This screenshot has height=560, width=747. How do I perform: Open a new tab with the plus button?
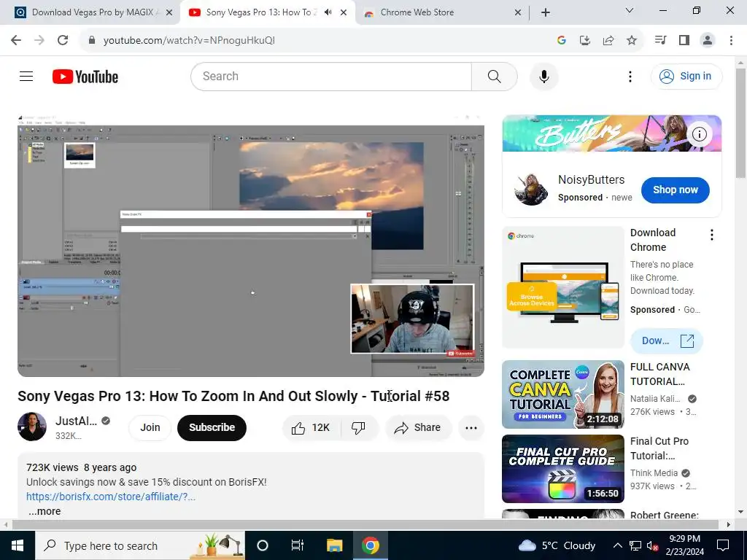(546, 12)
